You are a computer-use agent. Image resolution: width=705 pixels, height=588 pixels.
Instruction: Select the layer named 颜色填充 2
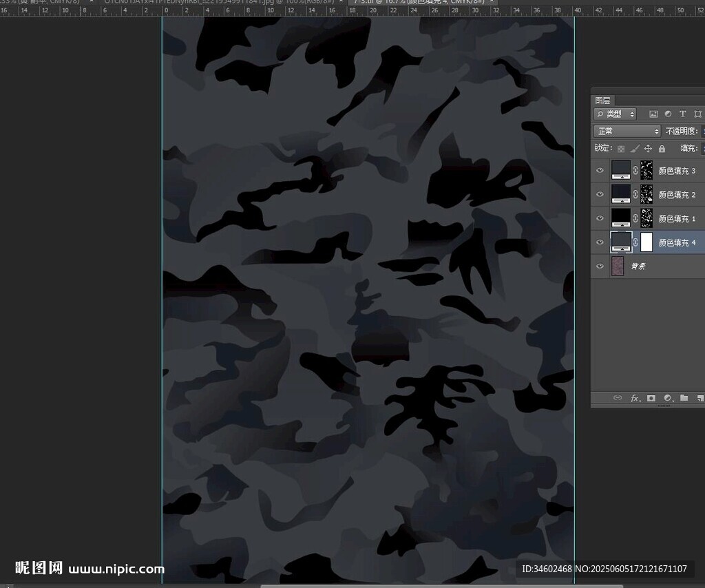(x=677, y=195)
